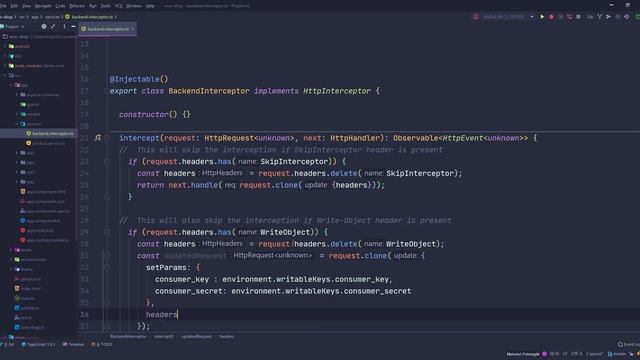The width and height of the screenshot is (640, 360).
Task: Click BackendInterceptor in the bottom breadcrumb
Action: (128, 337)
